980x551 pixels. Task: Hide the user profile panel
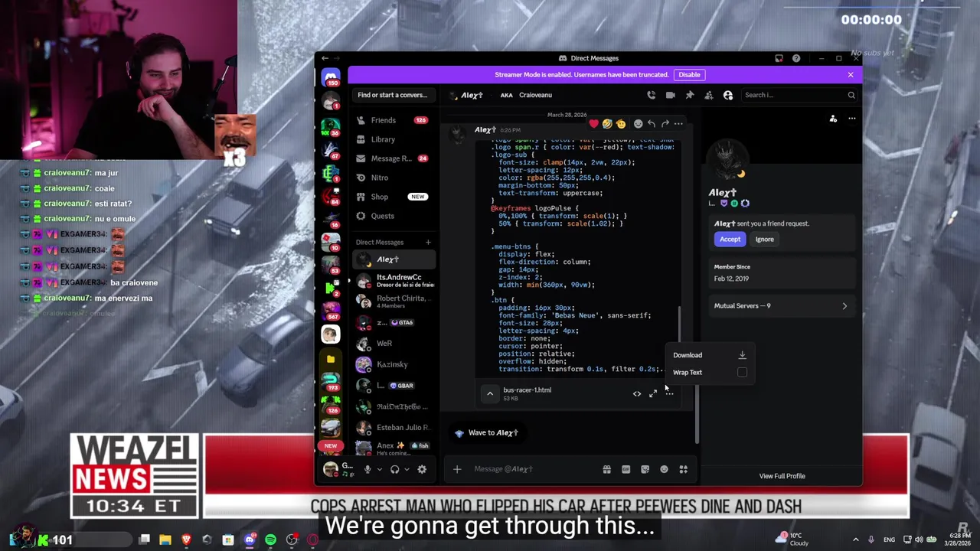728,95
